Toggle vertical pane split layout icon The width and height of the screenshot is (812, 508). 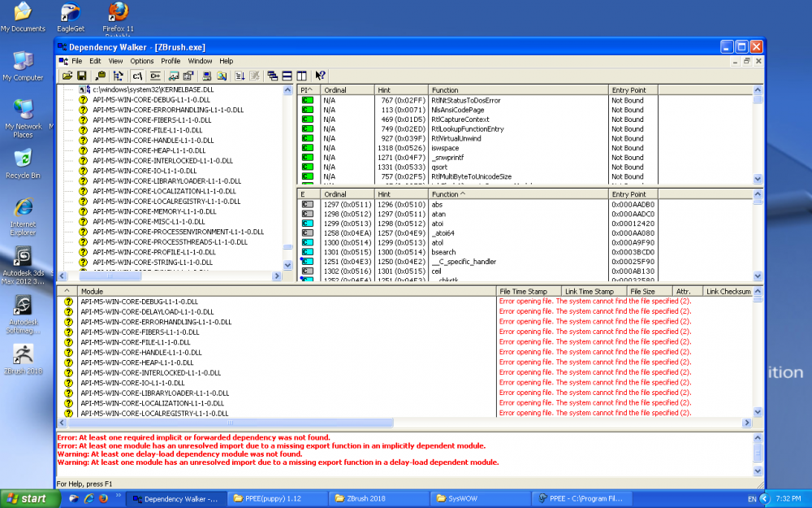point(300,76)
